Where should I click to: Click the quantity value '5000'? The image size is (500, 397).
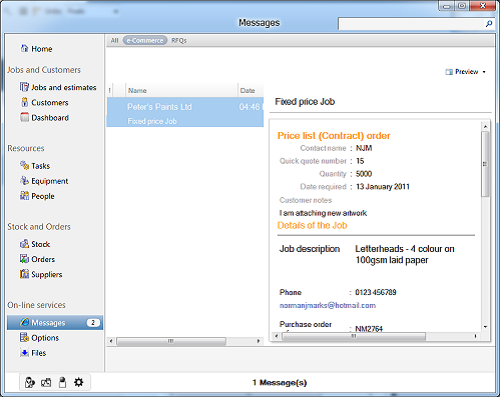point(364,174)
